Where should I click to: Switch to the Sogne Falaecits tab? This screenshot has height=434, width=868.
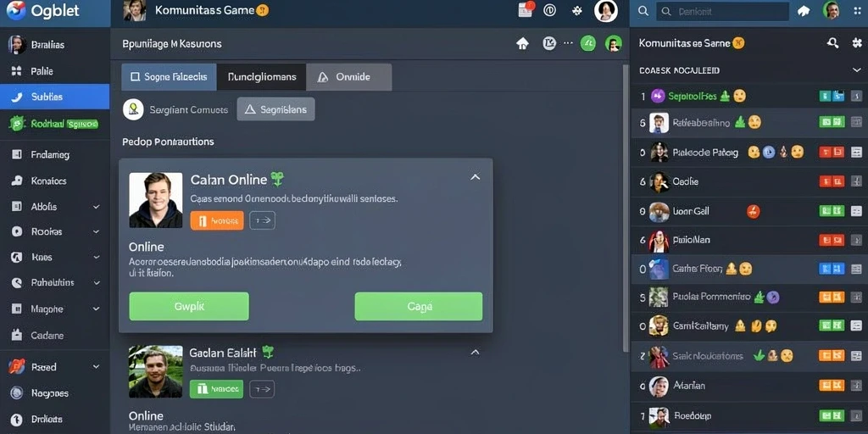(169, 77)
